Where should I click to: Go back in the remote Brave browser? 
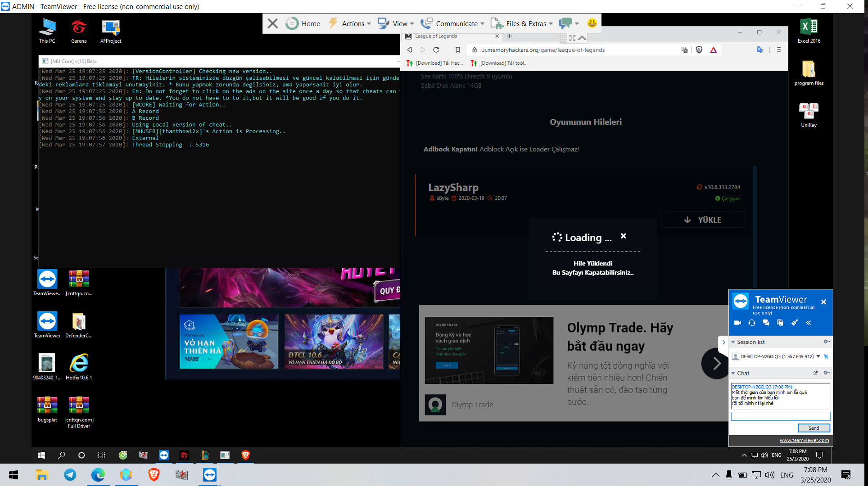click(410, 50)
